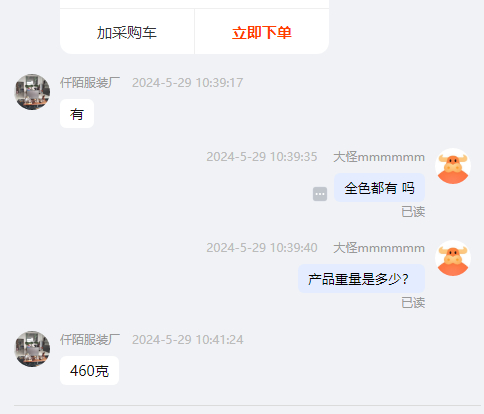Click the 仟陌服装厂 sender name at 10:39:17
484x414 pixels.
[90, 82]
